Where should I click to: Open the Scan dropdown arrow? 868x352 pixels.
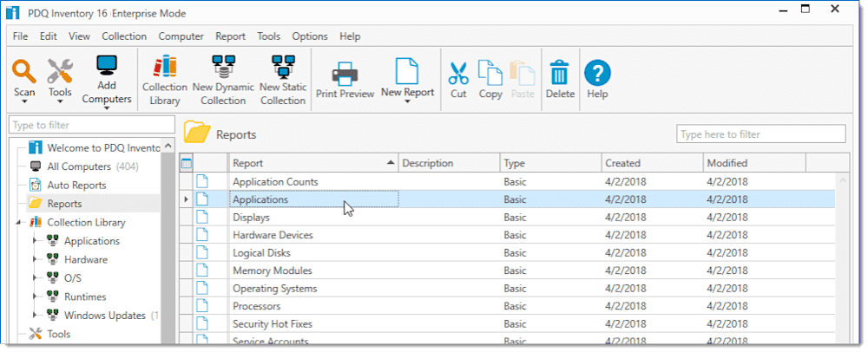point(24,101)
